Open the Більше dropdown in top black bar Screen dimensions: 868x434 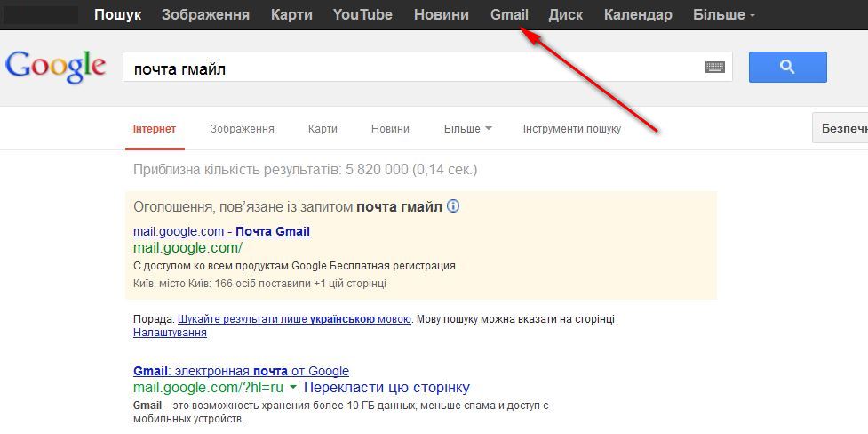click(x=723, y=15)
